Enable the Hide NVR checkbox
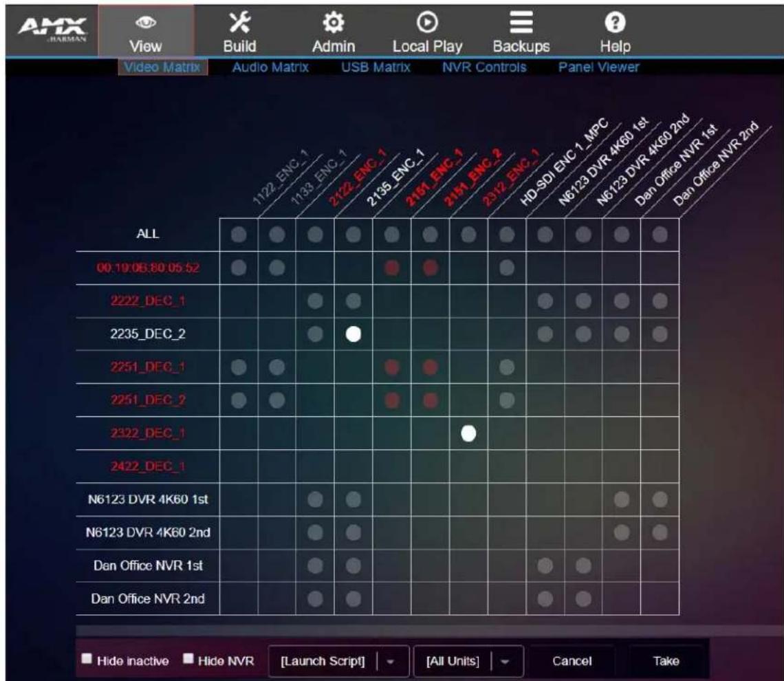The image size is (784, 681). tap(188, 658)
